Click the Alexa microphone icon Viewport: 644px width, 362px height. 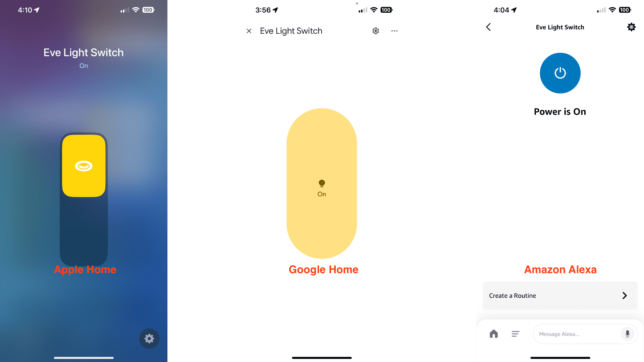coord(628,334)
